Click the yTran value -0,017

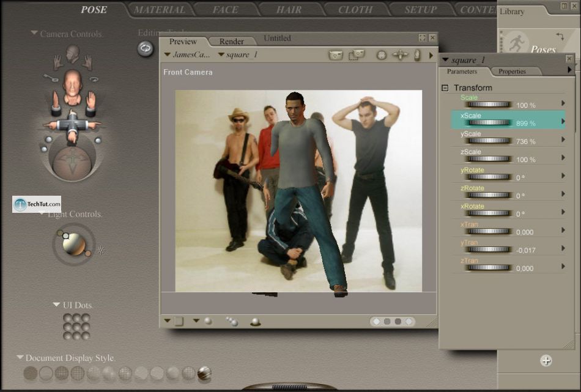tap(526, 251)
